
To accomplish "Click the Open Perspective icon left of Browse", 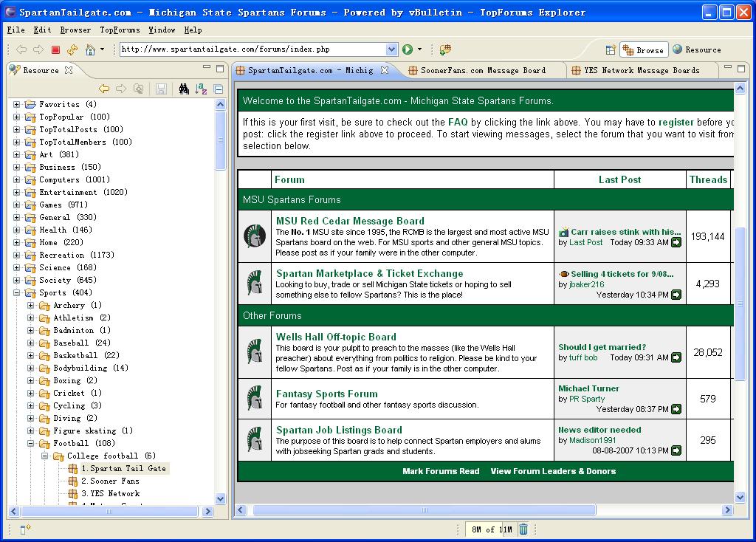I will point(611,49).
